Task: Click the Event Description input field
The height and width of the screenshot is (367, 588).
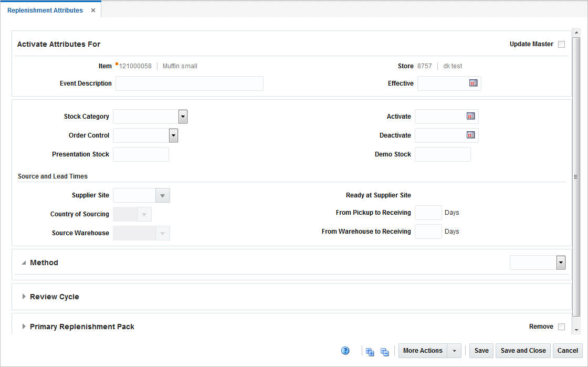Action: point(189,83)
